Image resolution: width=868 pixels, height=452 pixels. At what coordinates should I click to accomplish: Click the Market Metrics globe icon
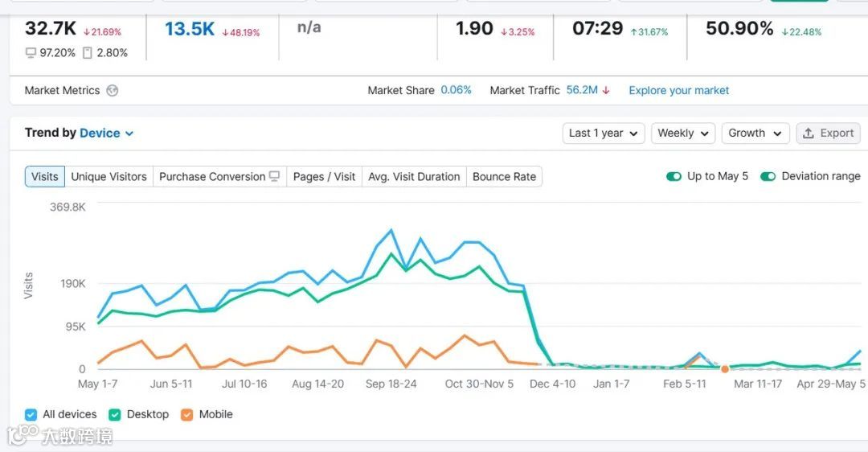pyautogui.click(x=113, y=91)
